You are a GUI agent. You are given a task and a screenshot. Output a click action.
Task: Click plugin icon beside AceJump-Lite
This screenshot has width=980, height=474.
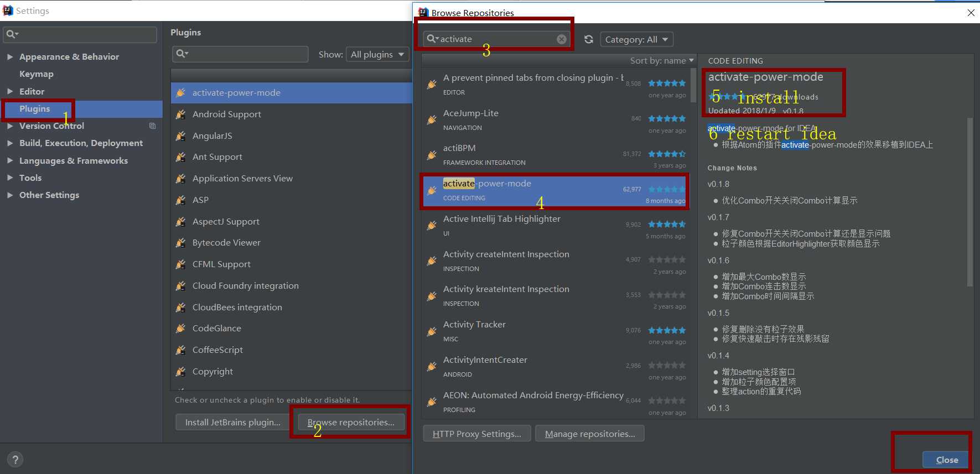pyautogui.click(x=432, y=120)
